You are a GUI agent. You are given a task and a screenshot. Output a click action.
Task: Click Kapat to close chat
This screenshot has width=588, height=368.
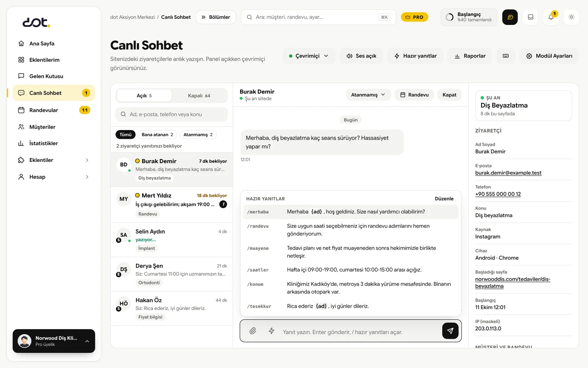coord(450,95)
